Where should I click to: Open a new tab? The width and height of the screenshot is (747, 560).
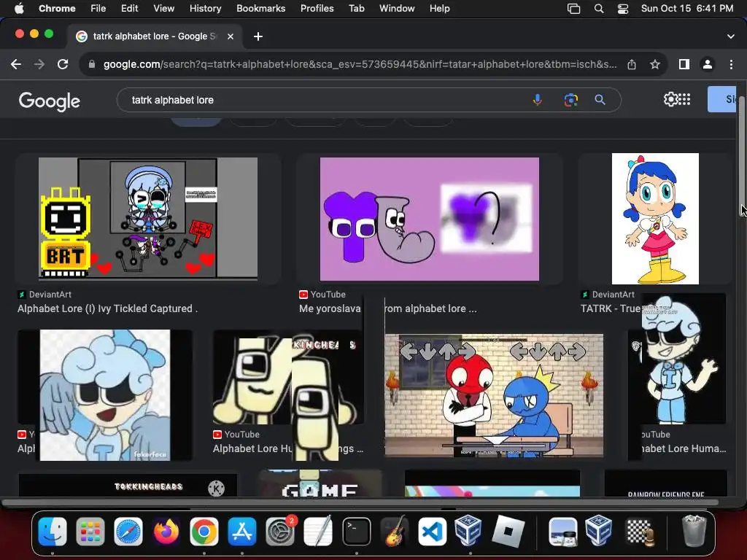pyautogui.click(x=258, y=36)
